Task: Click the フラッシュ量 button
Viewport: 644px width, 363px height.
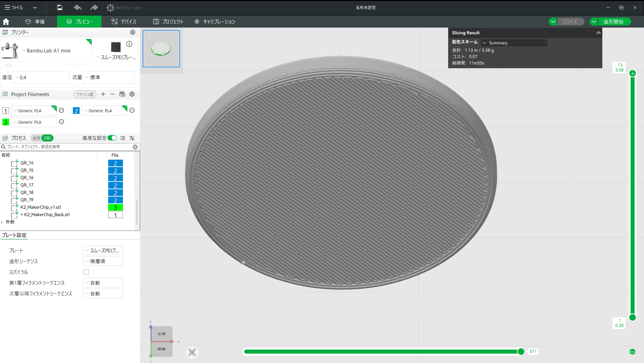Action: pyautogui.click(x=85, y=94)
